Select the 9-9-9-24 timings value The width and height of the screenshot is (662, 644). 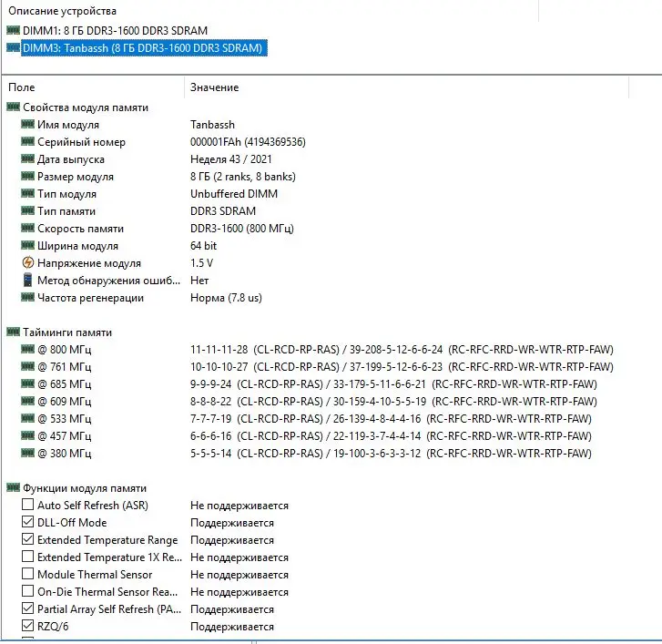[x=393, y=384]
